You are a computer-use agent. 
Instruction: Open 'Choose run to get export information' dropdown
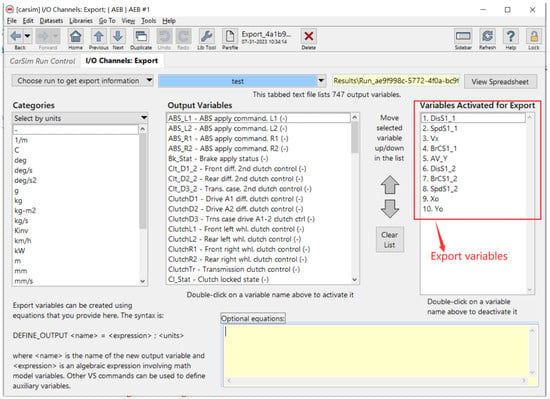click(82, 81)
